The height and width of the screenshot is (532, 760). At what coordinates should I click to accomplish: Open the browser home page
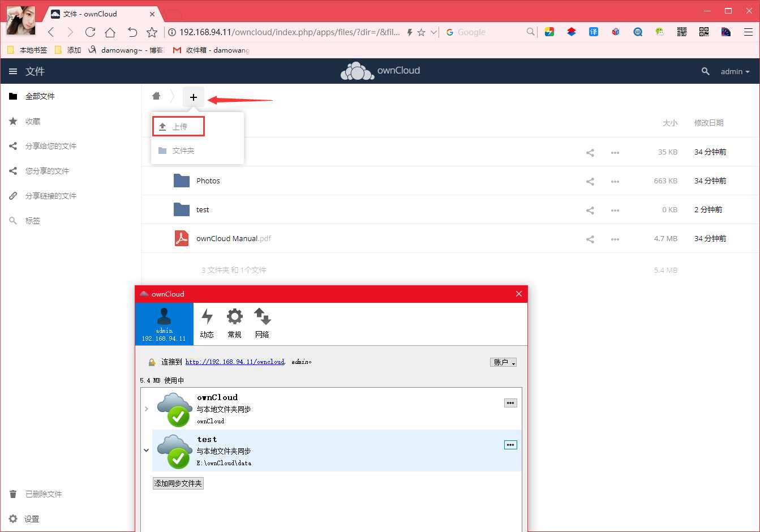pyautogui.click(x=110, y=32)
